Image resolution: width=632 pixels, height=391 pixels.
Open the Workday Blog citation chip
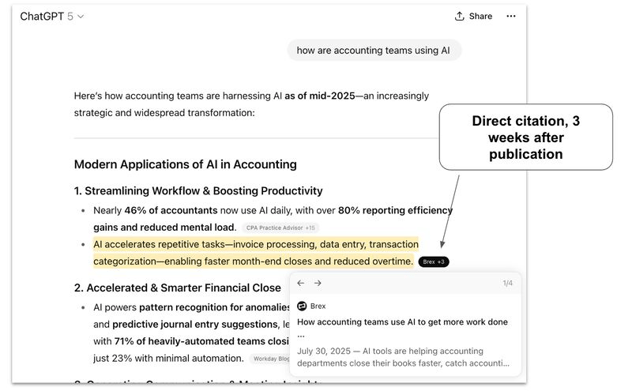click(271, 358)
